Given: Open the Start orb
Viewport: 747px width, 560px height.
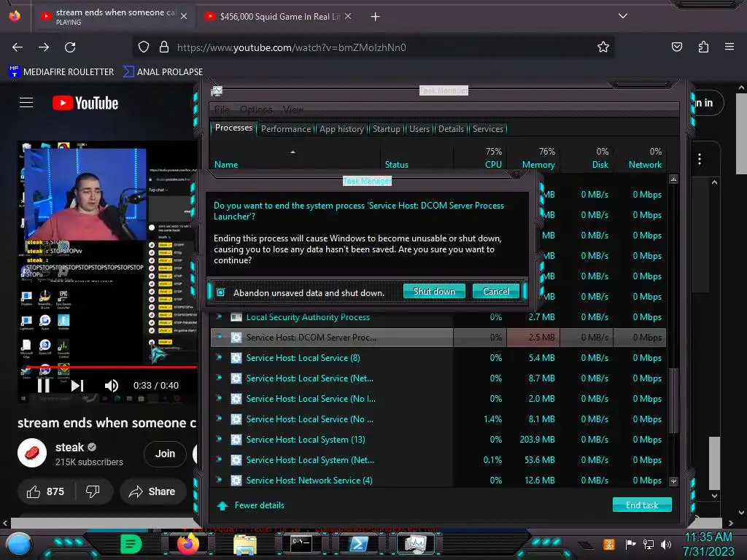Looking at the screenshot, I should [x=18, y=544].
